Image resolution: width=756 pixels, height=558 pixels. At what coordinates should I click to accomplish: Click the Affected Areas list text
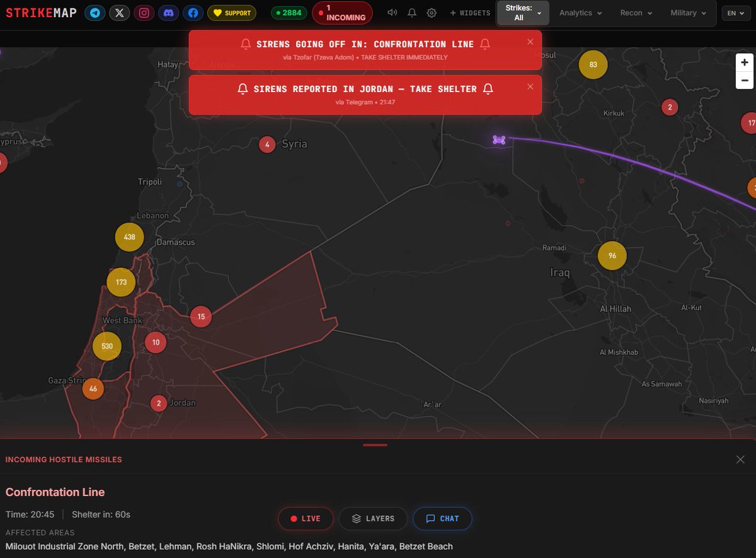pos(229,547)
